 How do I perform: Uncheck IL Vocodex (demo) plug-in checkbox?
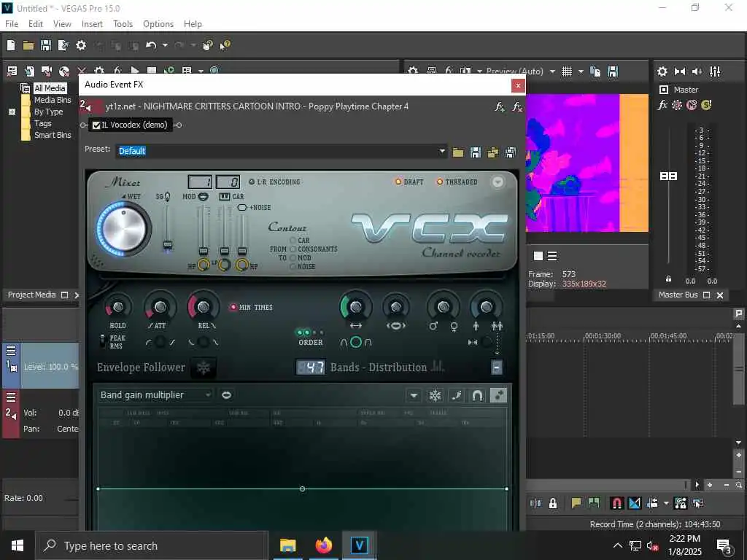tap(97, 125)
